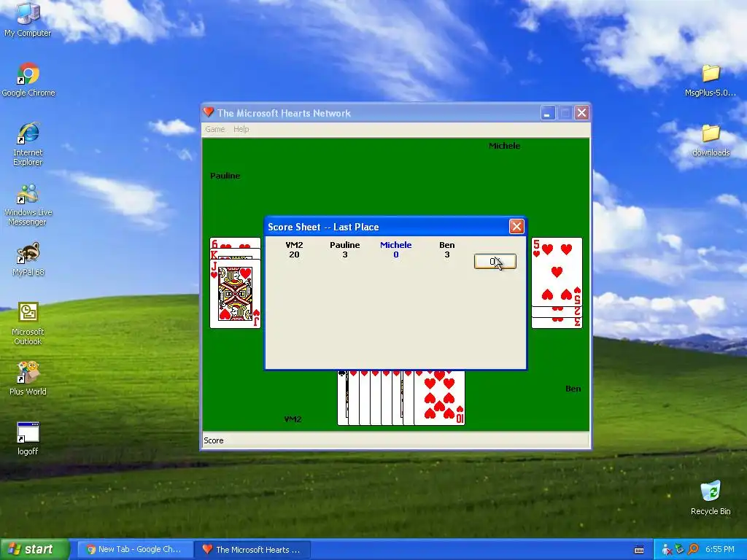Image resolution: width=747 pixels, height=560 pixels.
Task: Open the Recycle Bin
Action: [x=711, y=497]
